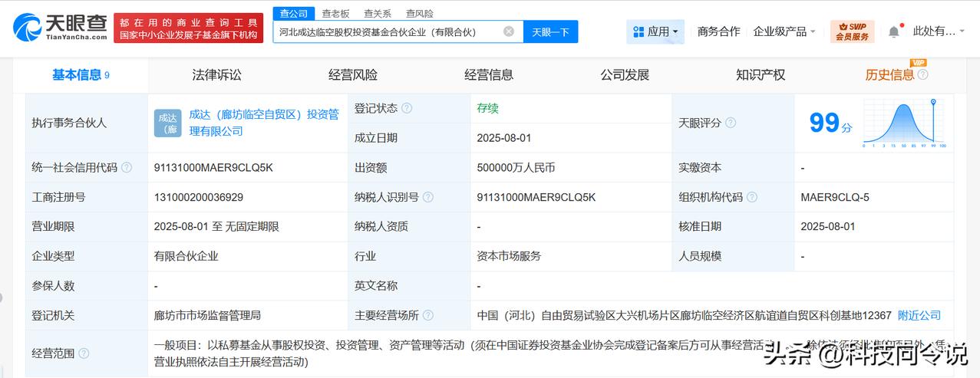980x378 pixels.
Task: Open the 此处有... user menu
Action: [x=939, y=31]
